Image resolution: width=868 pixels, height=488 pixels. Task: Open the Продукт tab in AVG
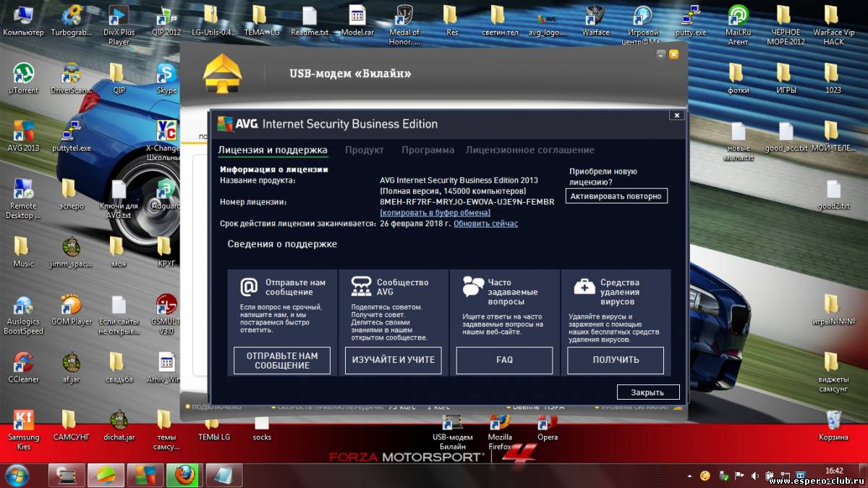364,150
